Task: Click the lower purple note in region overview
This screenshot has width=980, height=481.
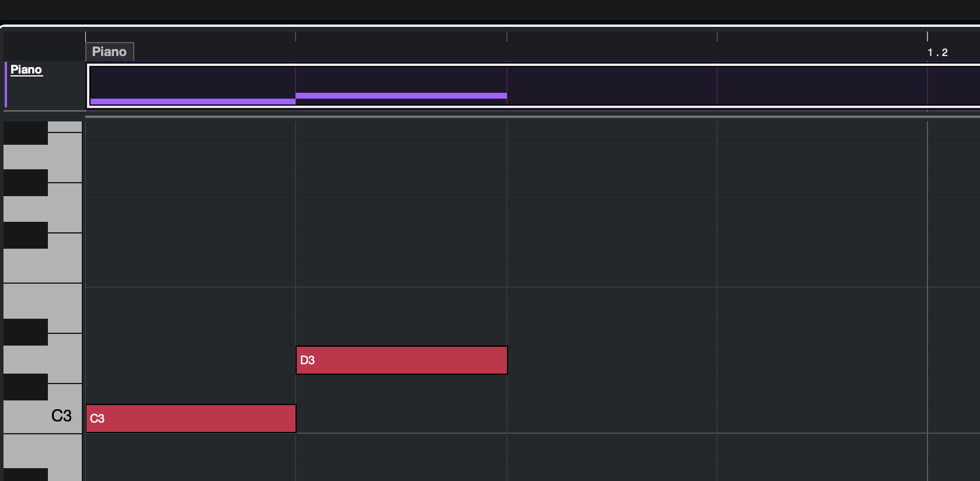Action: point(193,102)
